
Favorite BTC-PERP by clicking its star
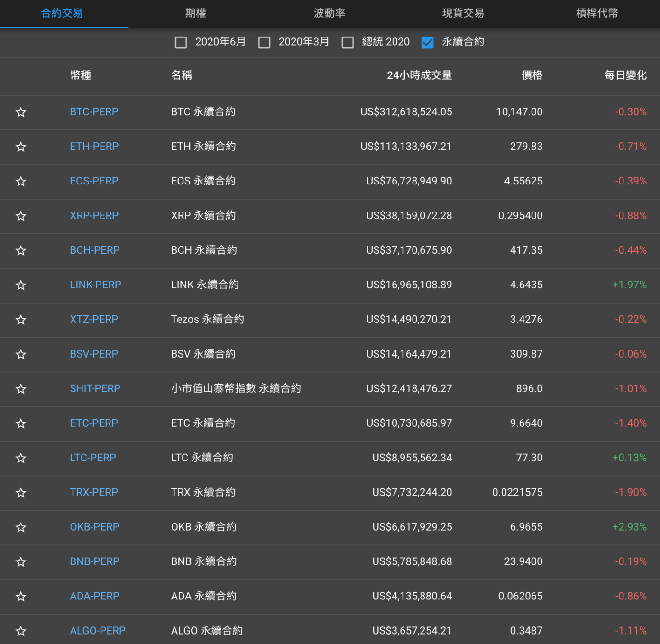[21, 112]
